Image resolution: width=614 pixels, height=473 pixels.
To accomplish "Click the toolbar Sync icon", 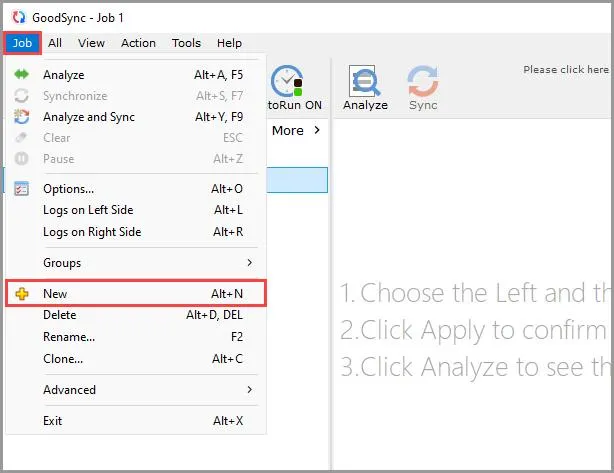I will [423, 81].
